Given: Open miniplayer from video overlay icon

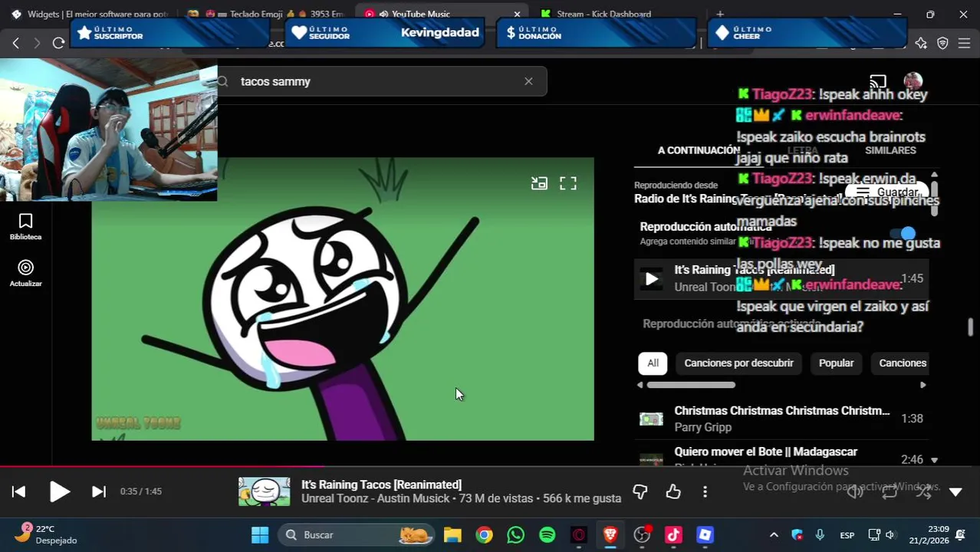Looking at the screenshot, I should click(539, 183).
